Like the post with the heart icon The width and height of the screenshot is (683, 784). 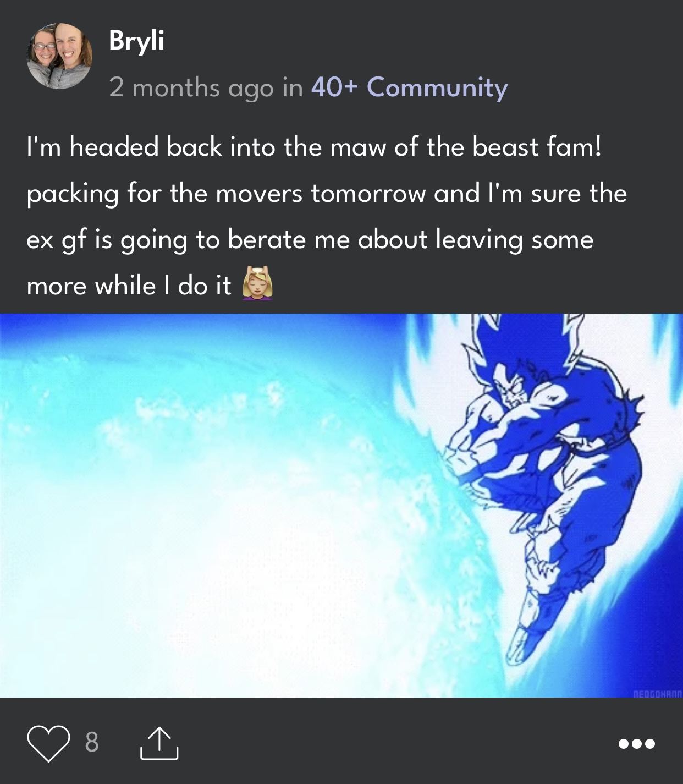[x=48, y=743]
